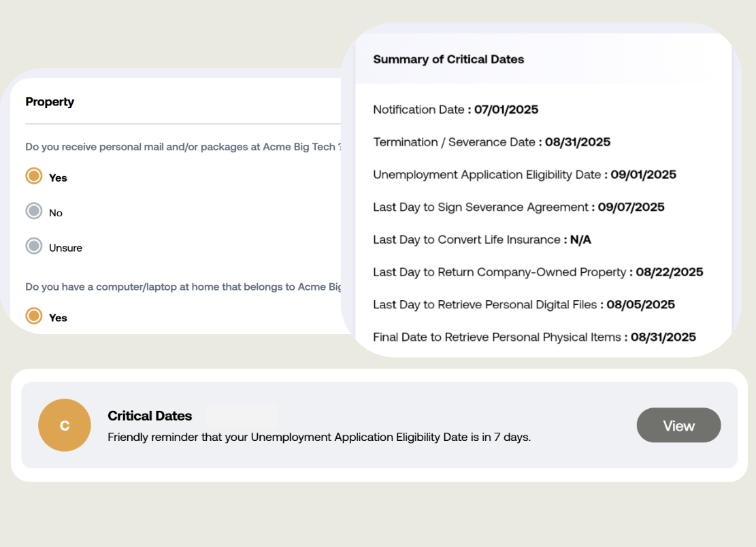756x547 pixels.
Task: Open Critical Dates with the View button
Action: (678, 425)
